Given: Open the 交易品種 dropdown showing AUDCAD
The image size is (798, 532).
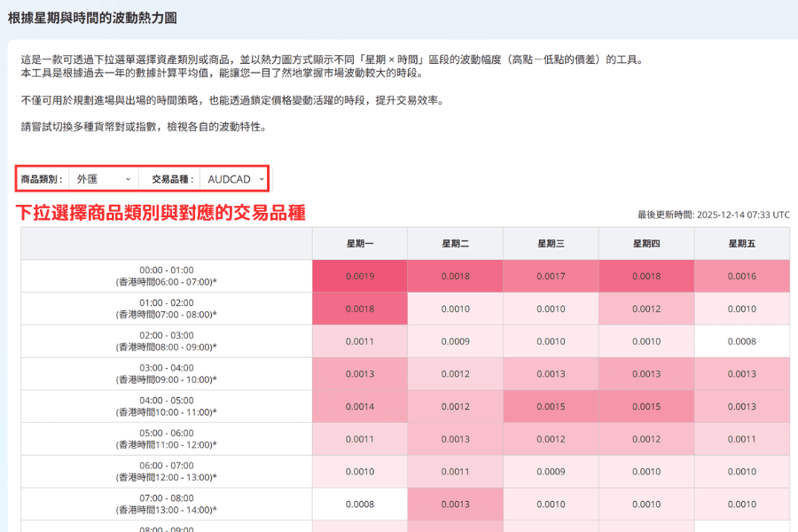Looking at the screenshot, I should pyautogui.click(x=233, y=178).
